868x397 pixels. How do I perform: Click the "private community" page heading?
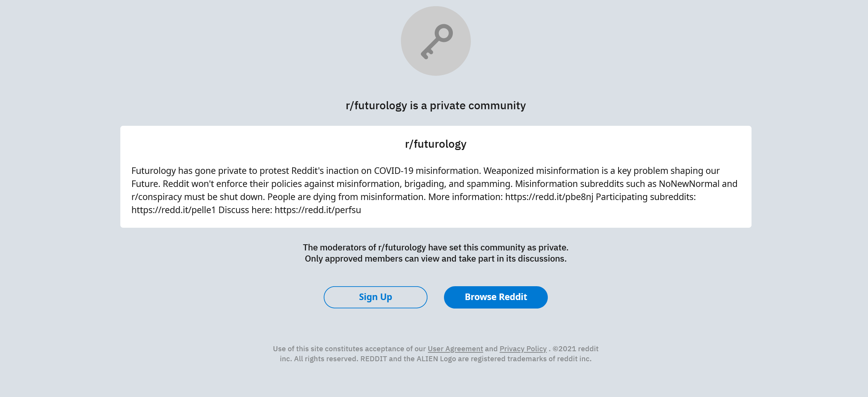(x=436, y=105)
